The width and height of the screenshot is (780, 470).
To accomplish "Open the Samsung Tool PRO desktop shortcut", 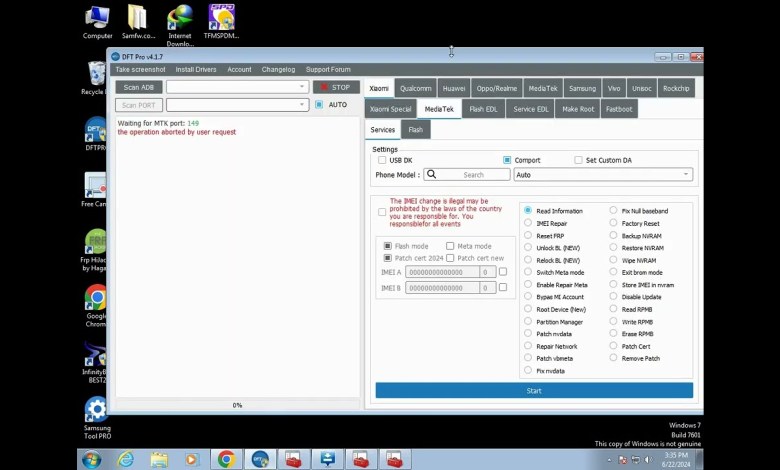I will (x=96, y=411).
